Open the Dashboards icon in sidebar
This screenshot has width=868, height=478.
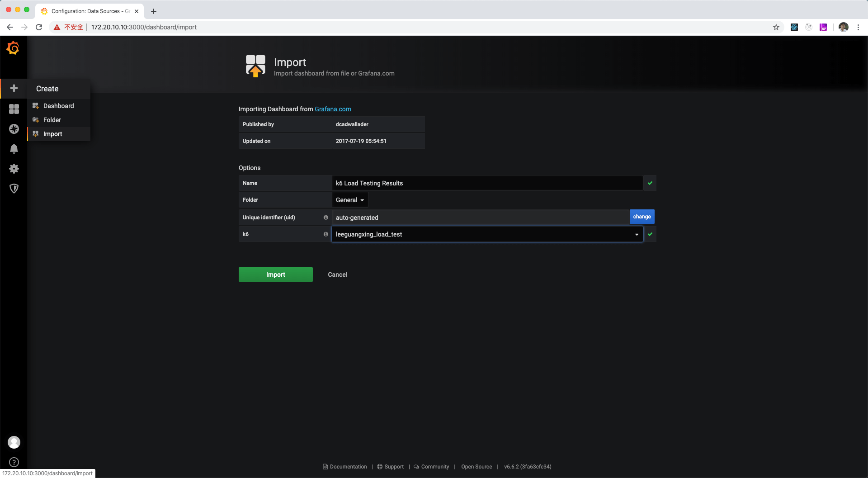[x=14, y=109]
